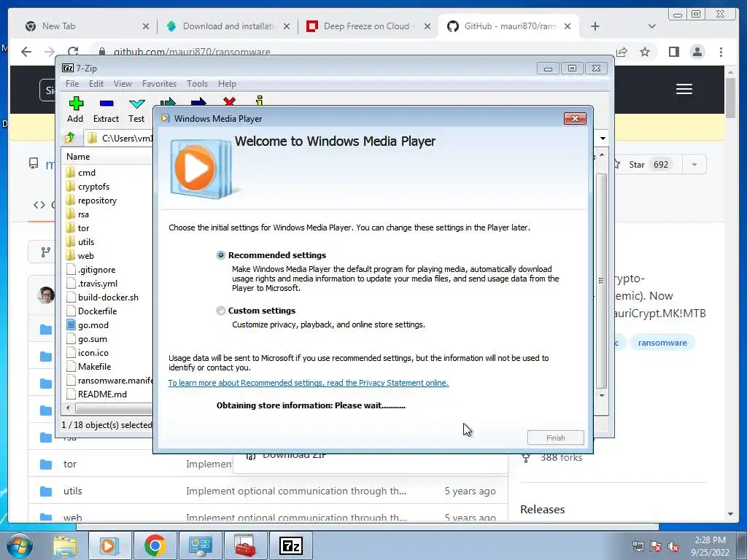Click the 7-Zip taskbar button
Screen dimensions: 747x560
tap(291, 545)
